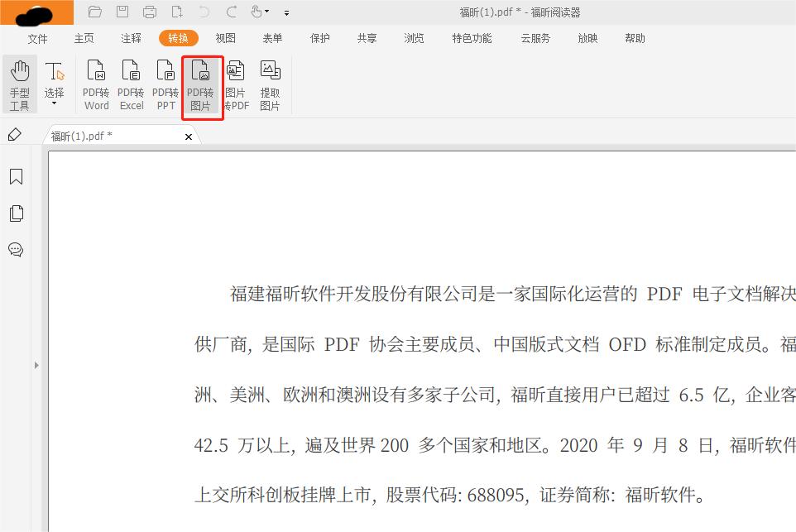Viewport: 796px width, 532px height.
Task: Select the PDF转Word conversion tool
Action: [x=96, y=83]
